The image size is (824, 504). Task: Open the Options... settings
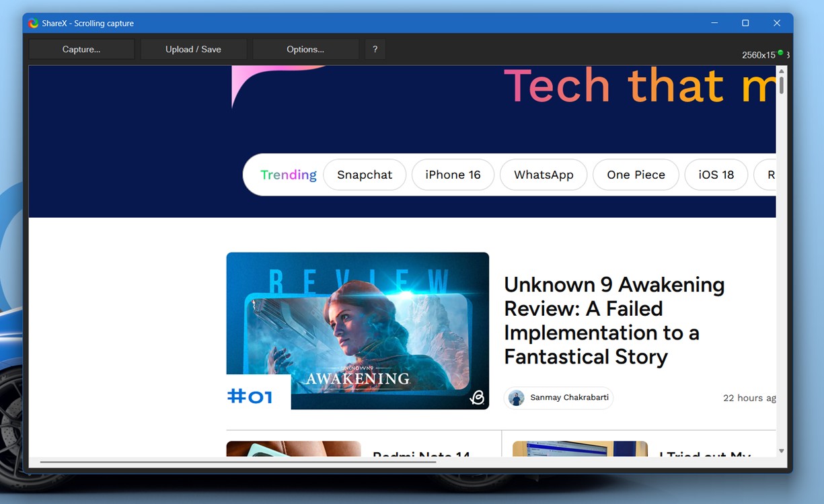(x=305, y=49)
